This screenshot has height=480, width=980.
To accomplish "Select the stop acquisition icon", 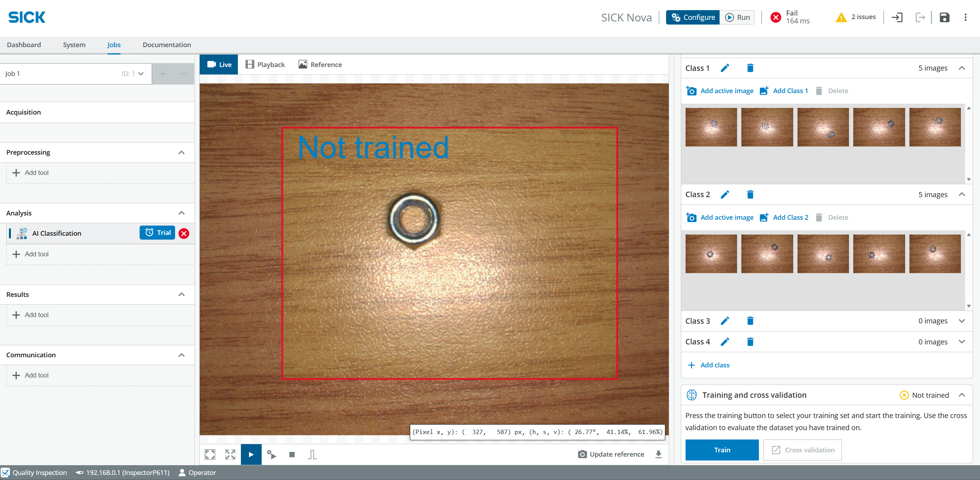I will click(292, 454).
